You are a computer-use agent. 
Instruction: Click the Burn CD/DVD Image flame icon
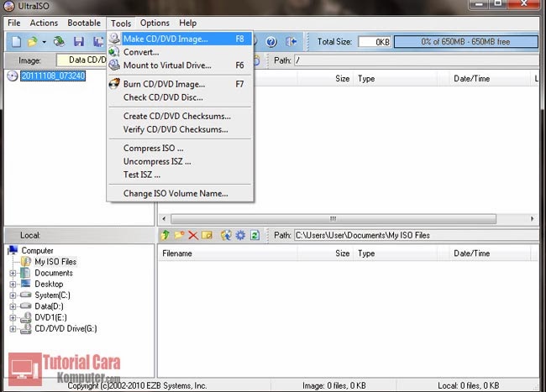tap(114, 84)
